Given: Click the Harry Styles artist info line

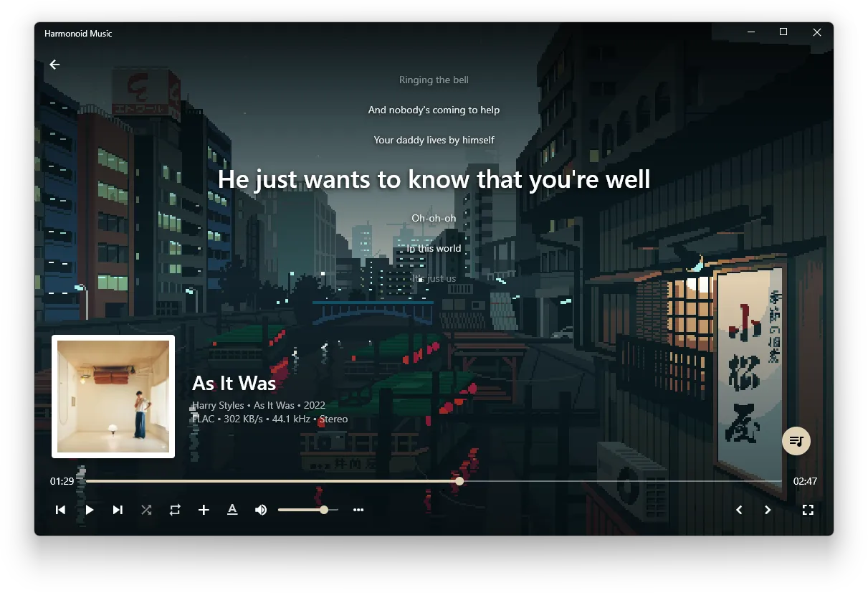Looking at the screenshot, I should (259, 405).
